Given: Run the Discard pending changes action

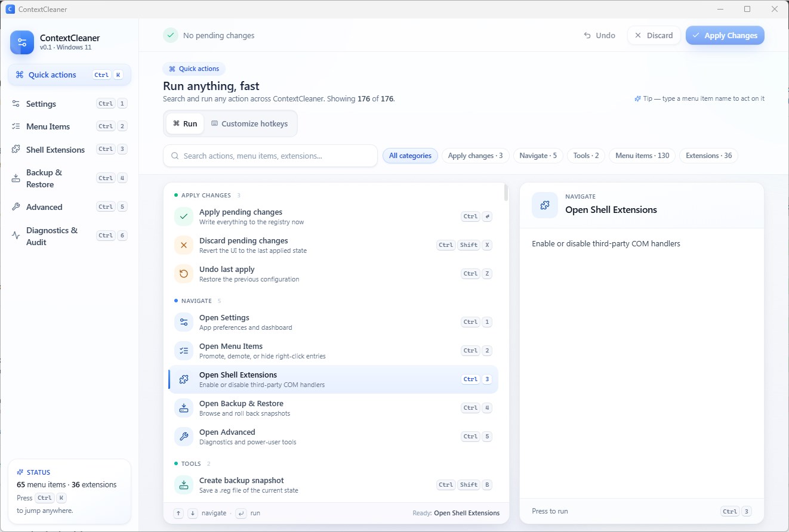Looking at the screenshot, I should [333, 245].
